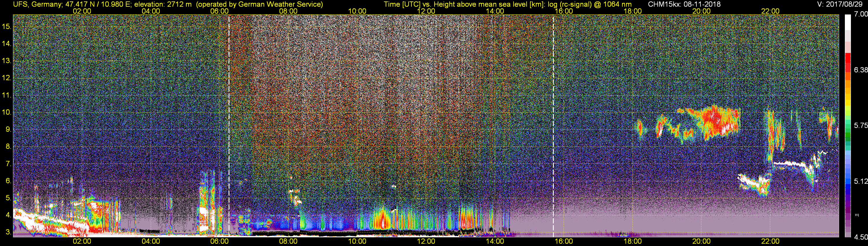This screenshot has height=246, width=868.
Task: Click the 3 km height axis label
Action: (x=8, y=232)
